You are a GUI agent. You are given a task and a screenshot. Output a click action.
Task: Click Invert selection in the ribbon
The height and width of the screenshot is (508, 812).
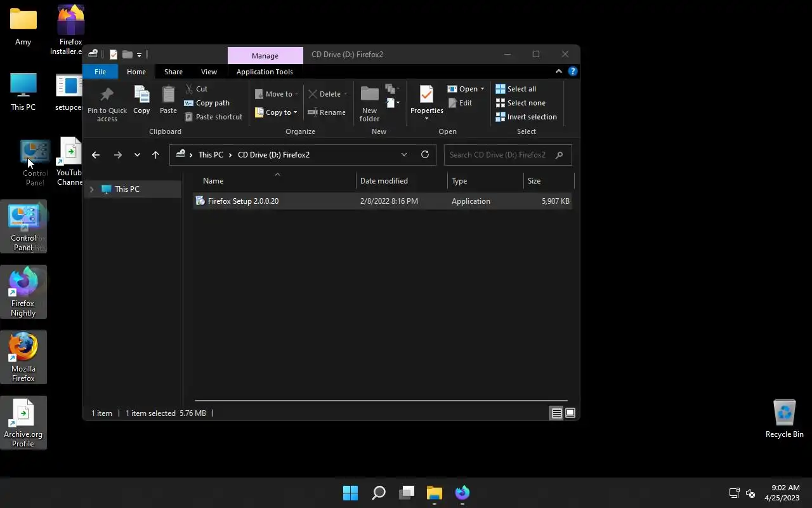coord(526,117)
